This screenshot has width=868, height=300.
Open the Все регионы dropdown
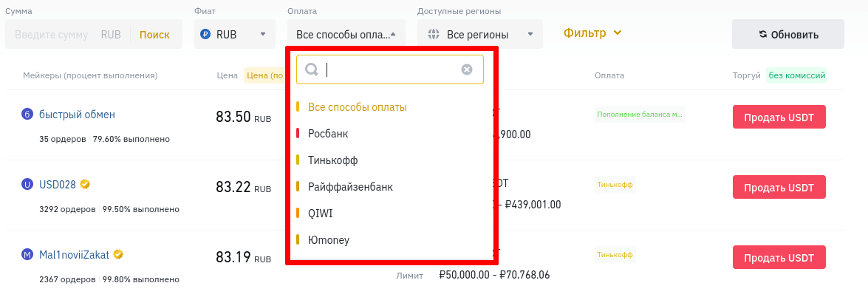click(480, 35)
